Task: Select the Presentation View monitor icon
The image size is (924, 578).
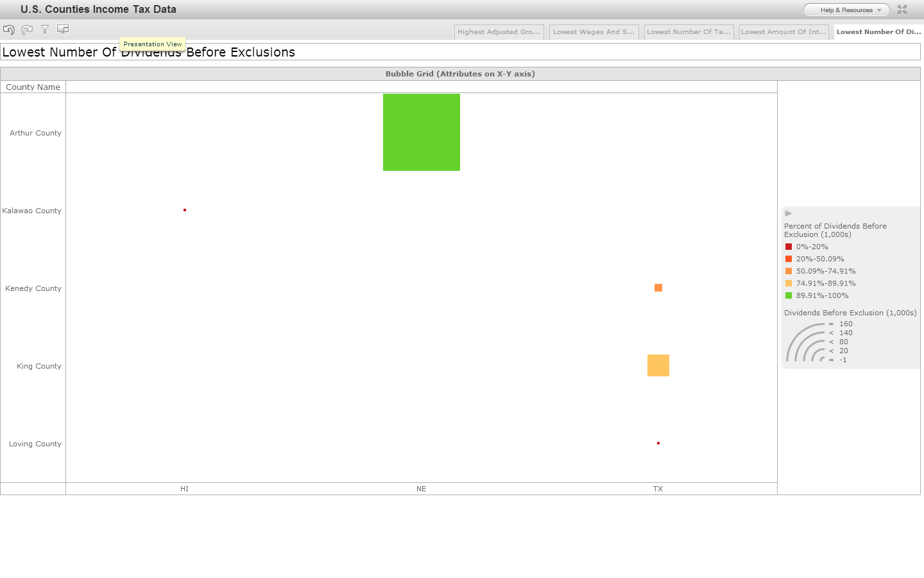Action: (x=62, y=29)
